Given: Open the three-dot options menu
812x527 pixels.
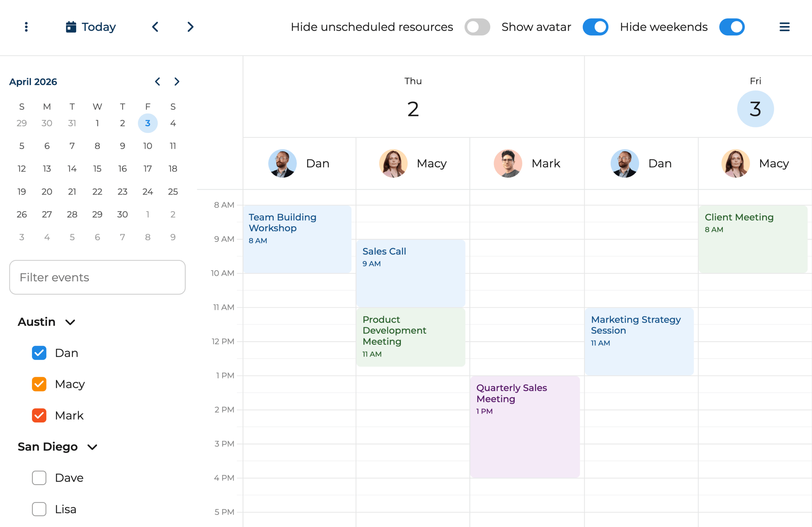Looking at the screenshot, I should pos(26,27).
